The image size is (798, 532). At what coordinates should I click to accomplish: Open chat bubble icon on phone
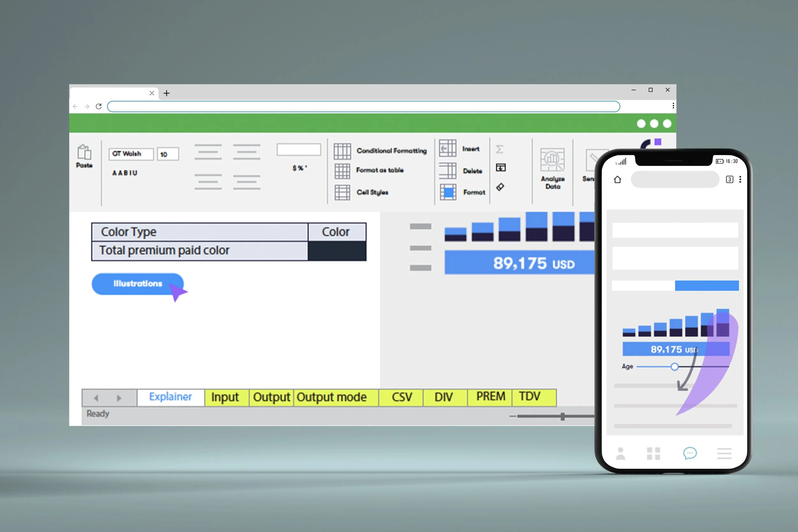(x=689, y=453)
